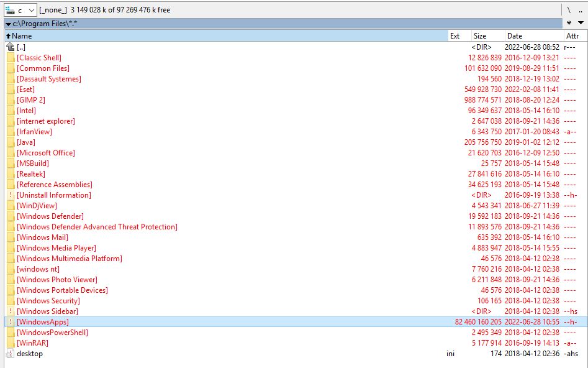Click the desktop ini file icon
Screen dimensions: 588x368
[10, 354]
